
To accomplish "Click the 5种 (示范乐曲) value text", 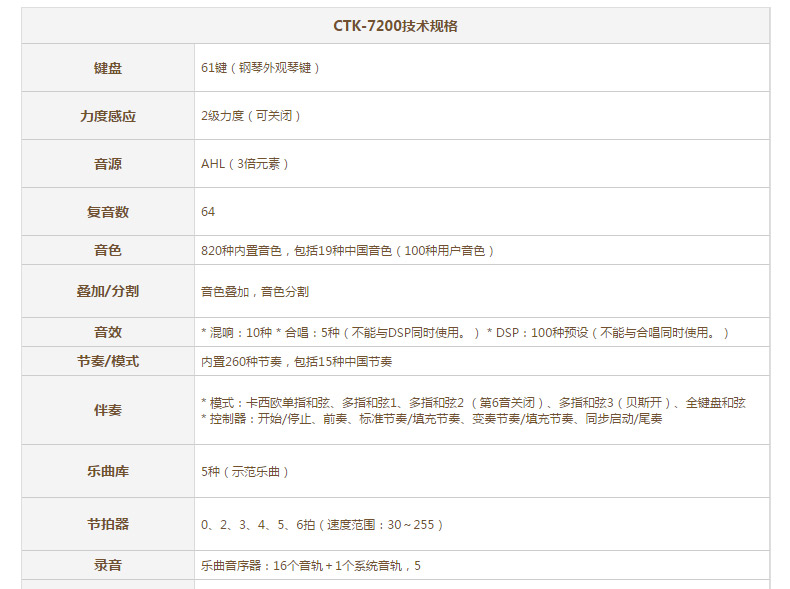I will click(x=245, y=471).
